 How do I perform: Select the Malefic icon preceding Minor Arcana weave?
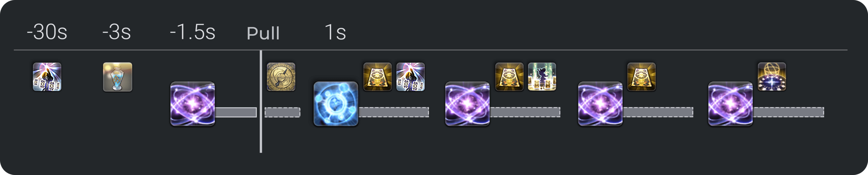pos(468,104)
